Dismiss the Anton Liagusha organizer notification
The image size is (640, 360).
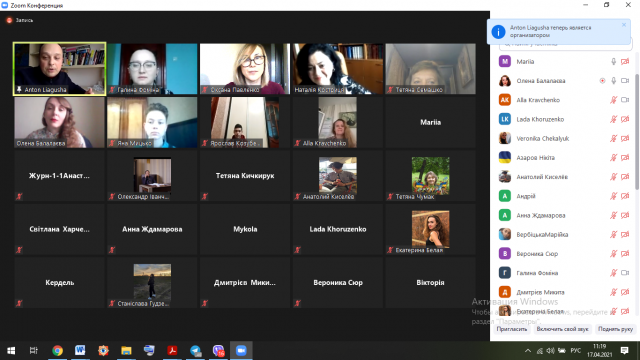click(x=624, y=25)
